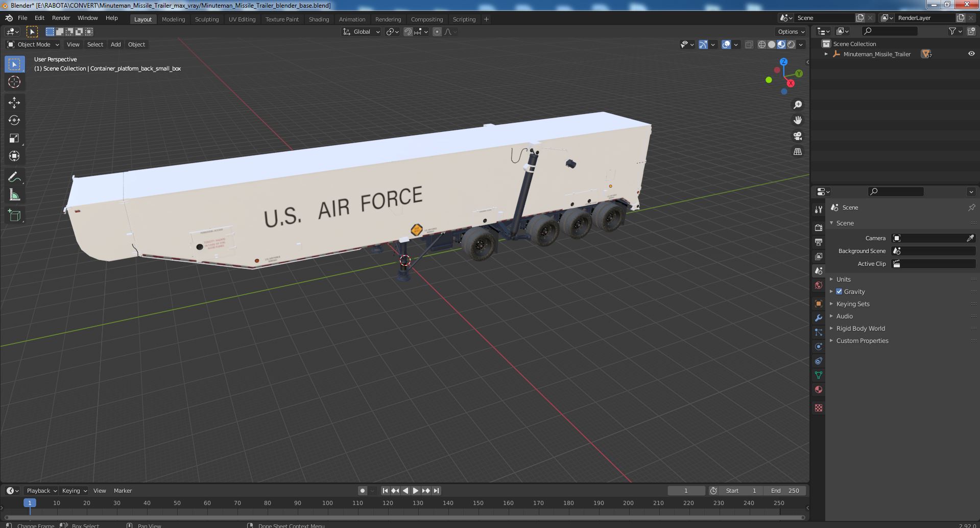The height and width of the screenshot is (528, 980).
Task: Switch to the Shading workspace tab
Action: pos(319,19)
